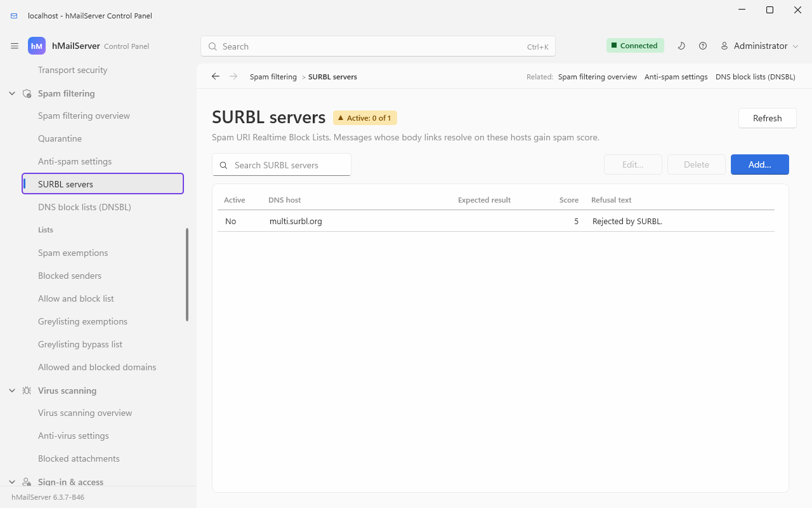Viewport: 812px width, 508px height.
Task: Click Spam filtering breadcrumb link
Action: coord(273,77)
